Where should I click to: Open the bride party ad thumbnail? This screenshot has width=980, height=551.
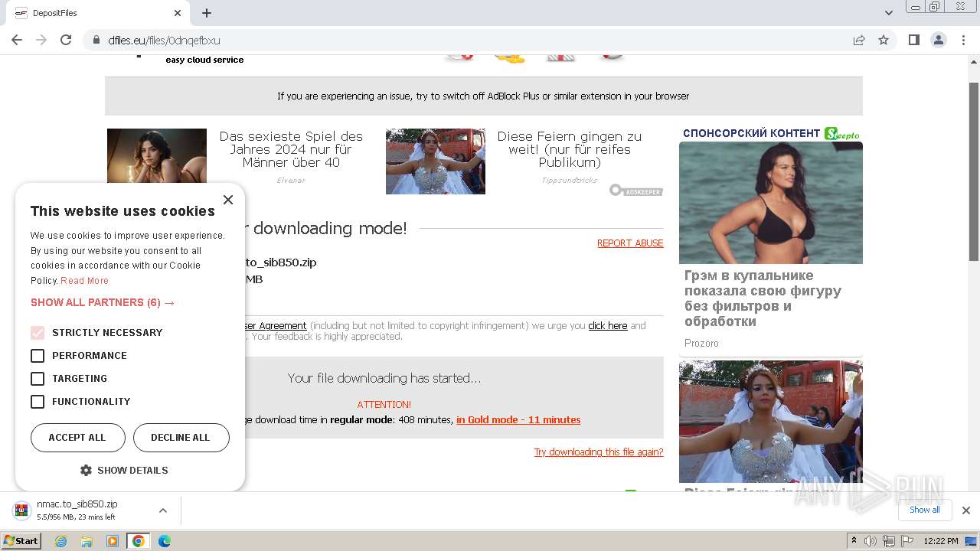(436, 161)
